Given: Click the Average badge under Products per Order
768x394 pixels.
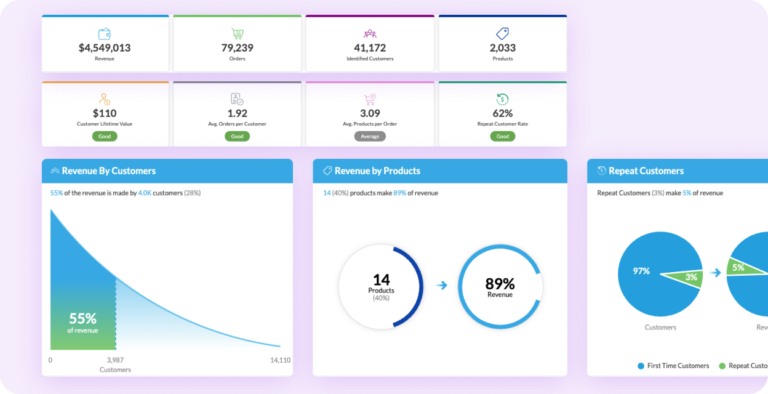Looking at the screenshot, I should click(370, 136).
